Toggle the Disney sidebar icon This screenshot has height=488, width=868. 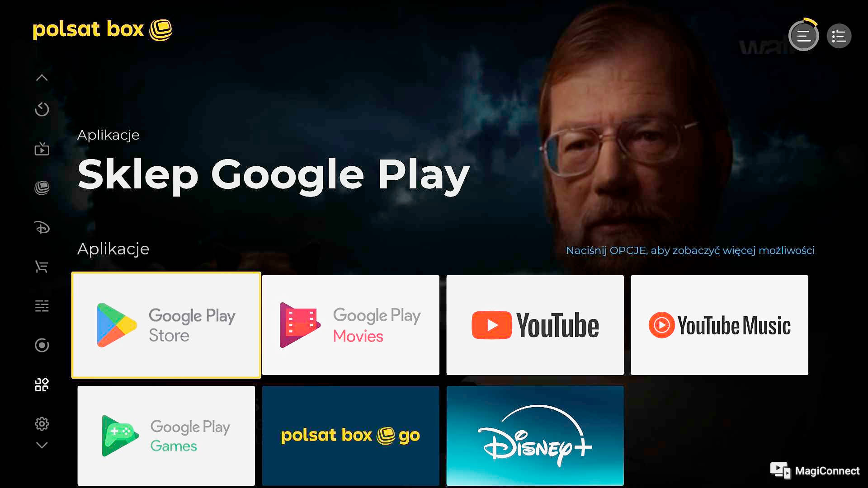click(42, 227)
